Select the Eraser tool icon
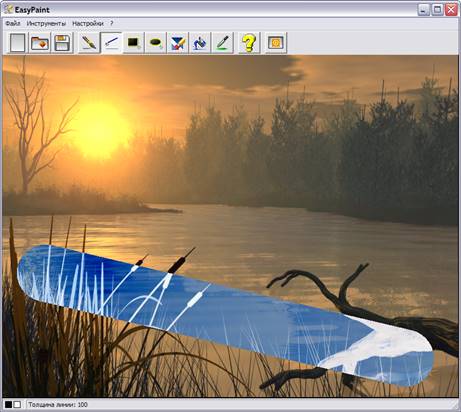The height and width of the screenshot is (412, 461). [x=178, y=43]
